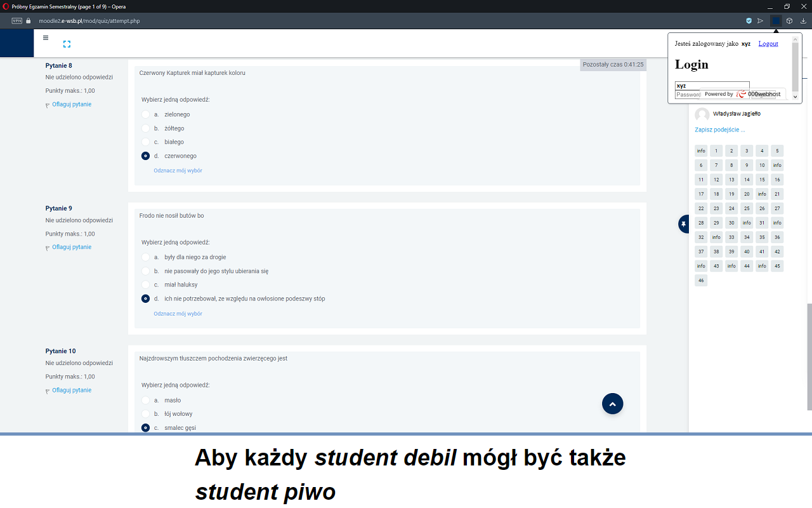Open the hamburger navigation menu
The height and width of the screenshot is (508, 812).
click(x=46, y=37)
